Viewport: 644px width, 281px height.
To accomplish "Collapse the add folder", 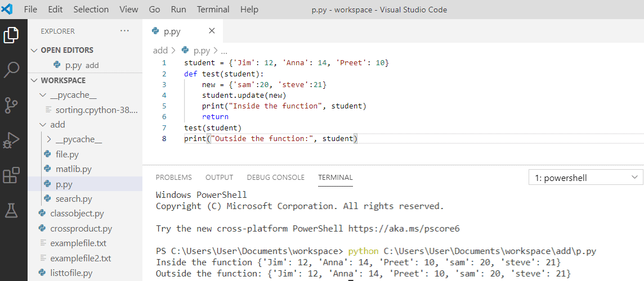I will coord(43,125).
